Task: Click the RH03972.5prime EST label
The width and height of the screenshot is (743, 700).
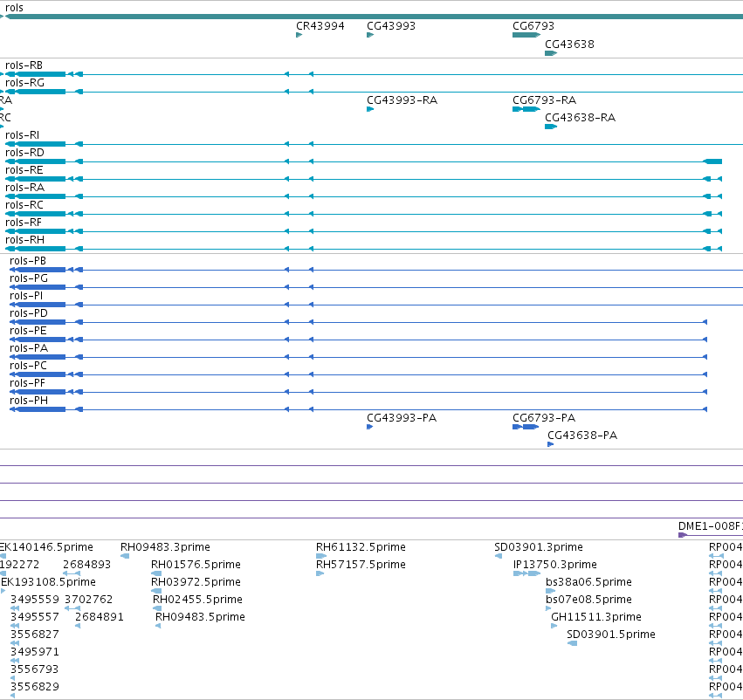Action: [196, 581]
